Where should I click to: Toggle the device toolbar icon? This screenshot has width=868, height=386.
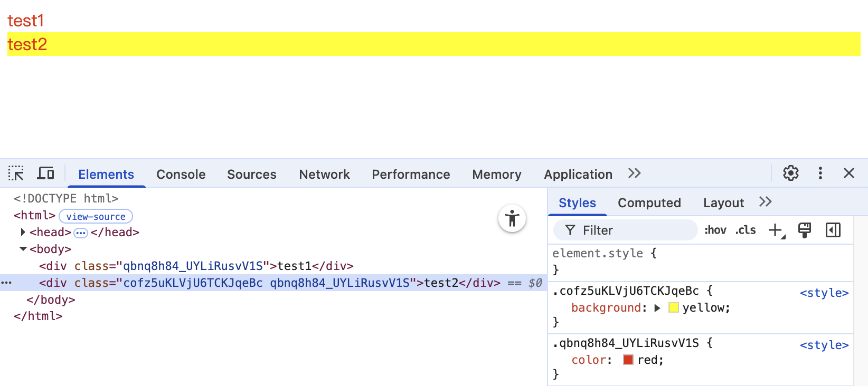click(x=46, y=173)
